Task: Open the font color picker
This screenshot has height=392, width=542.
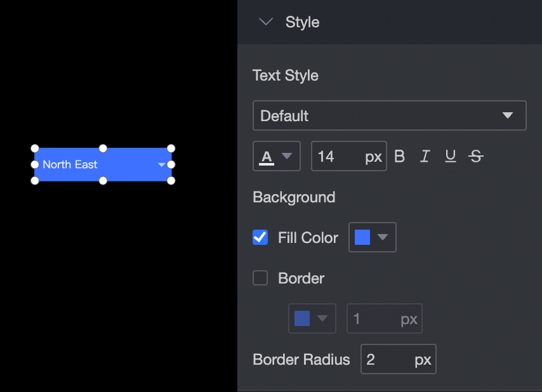Action: (276, 156)
